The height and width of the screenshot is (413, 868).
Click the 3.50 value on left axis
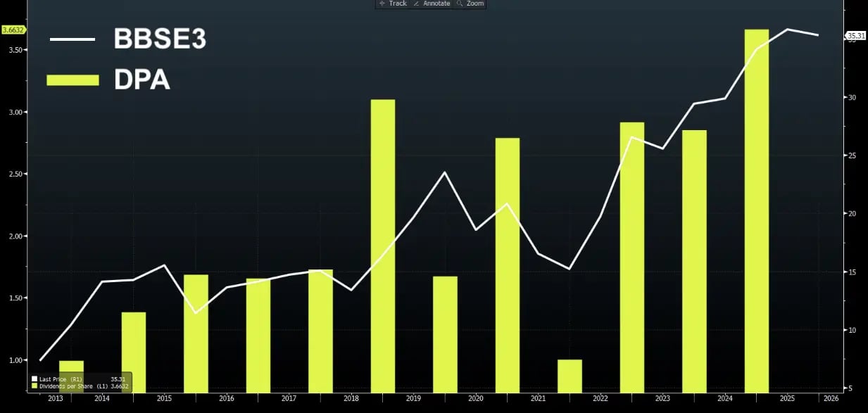click(x=15, y=50)
